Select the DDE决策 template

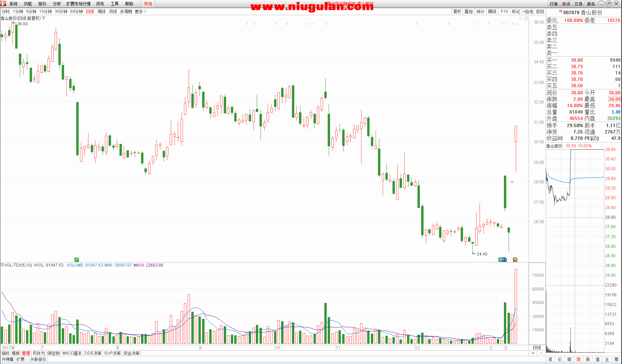93,353
